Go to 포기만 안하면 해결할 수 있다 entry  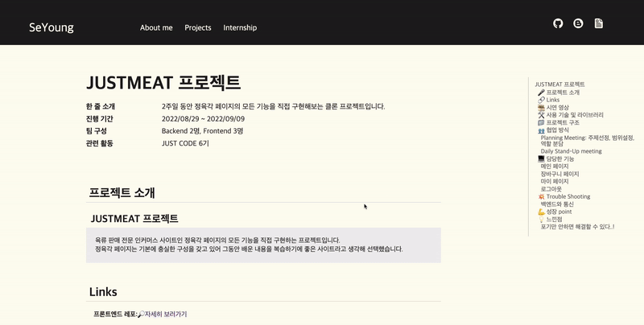pos(577,227)
